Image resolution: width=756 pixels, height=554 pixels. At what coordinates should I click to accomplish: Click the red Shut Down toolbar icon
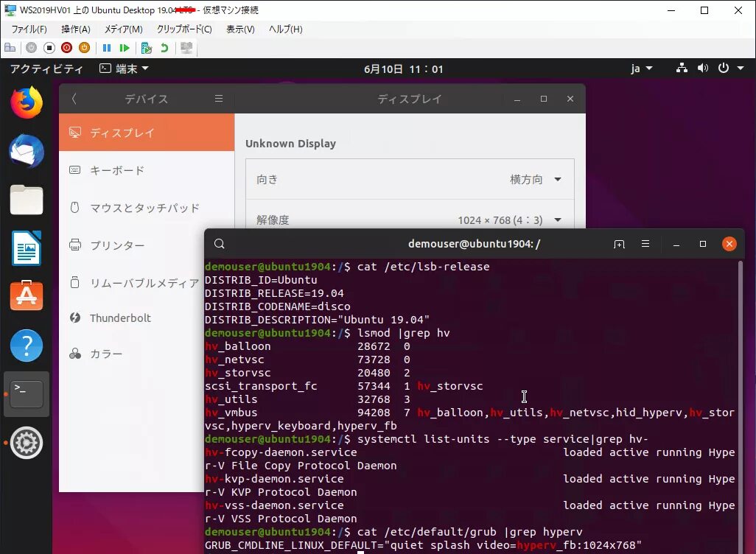66,48
